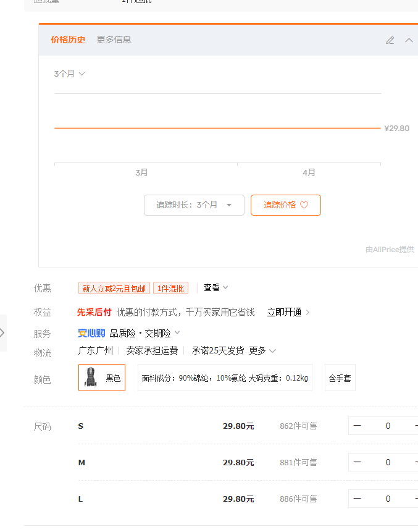The width and height of the screenshot is (418, 532).
Task: Click the 1件混批 discount tag
Action: point(170,288)
